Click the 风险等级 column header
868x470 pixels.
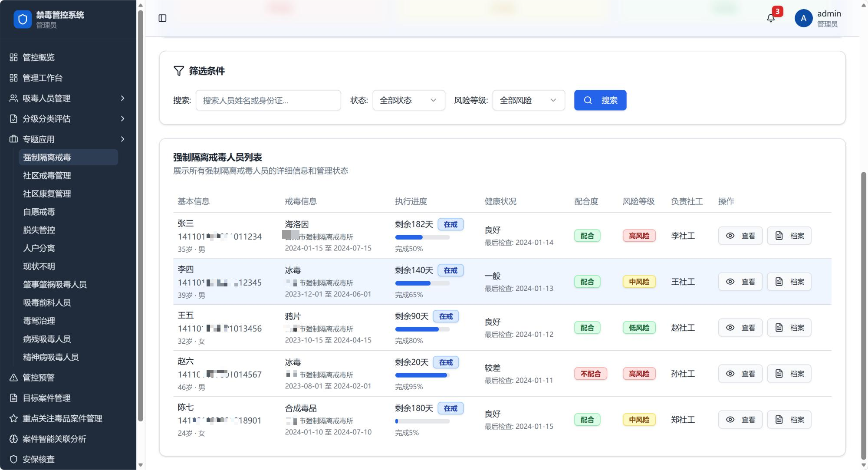pyautogui.click(x=638, y=201)
